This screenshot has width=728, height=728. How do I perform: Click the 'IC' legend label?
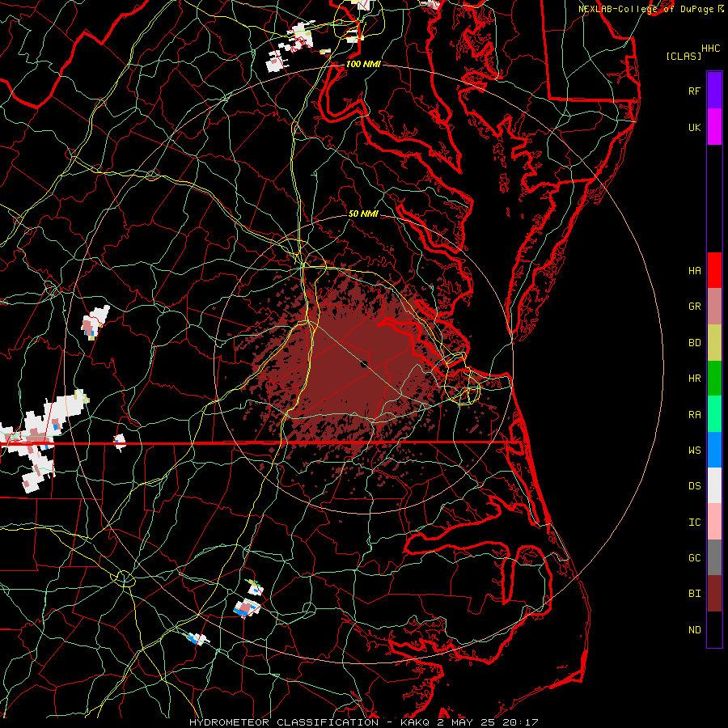(694, 523)
